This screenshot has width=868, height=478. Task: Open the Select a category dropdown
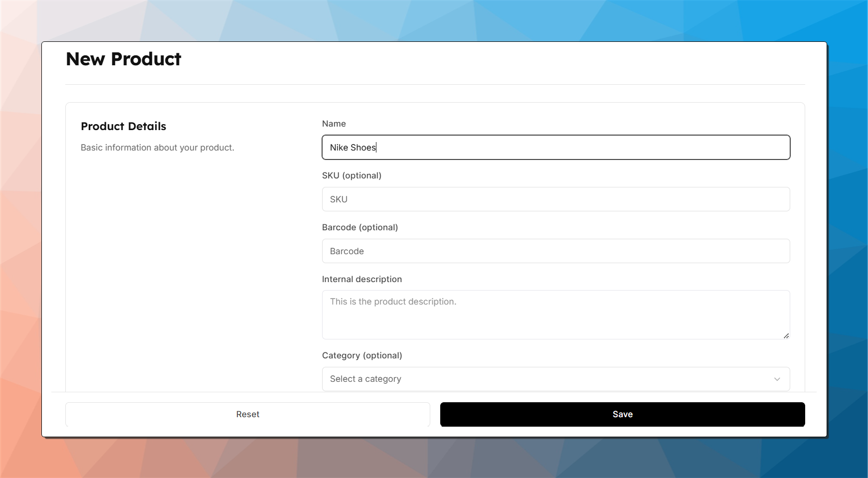coord(555,379)
